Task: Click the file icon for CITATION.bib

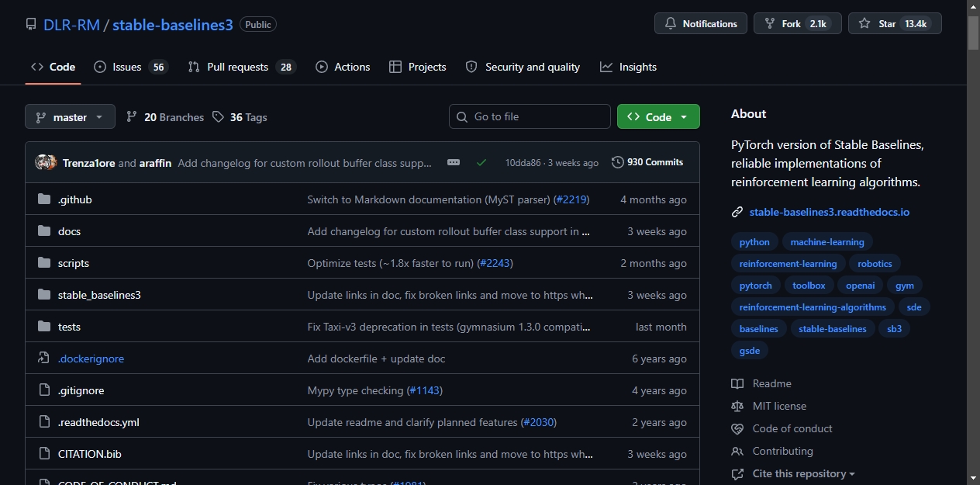Action: (44, 454)
